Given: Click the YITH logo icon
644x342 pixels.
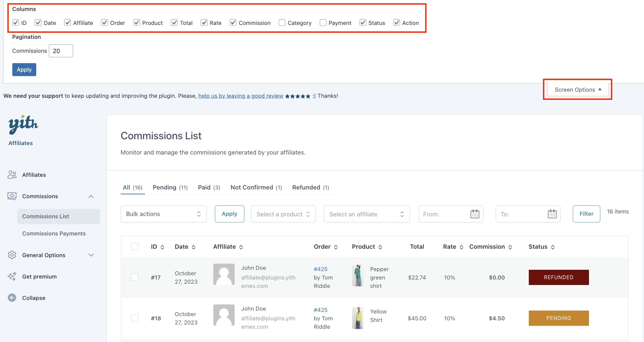Looking at the screenshot, I should [x=23, y=124].
